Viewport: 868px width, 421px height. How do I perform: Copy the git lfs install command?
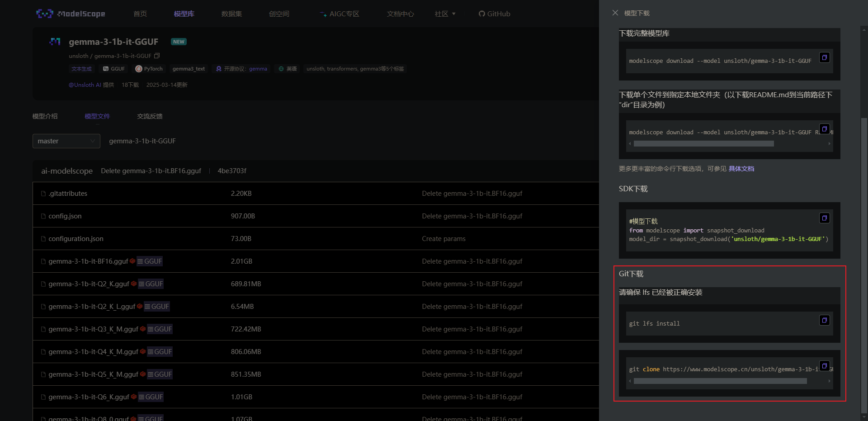point(825,320)
